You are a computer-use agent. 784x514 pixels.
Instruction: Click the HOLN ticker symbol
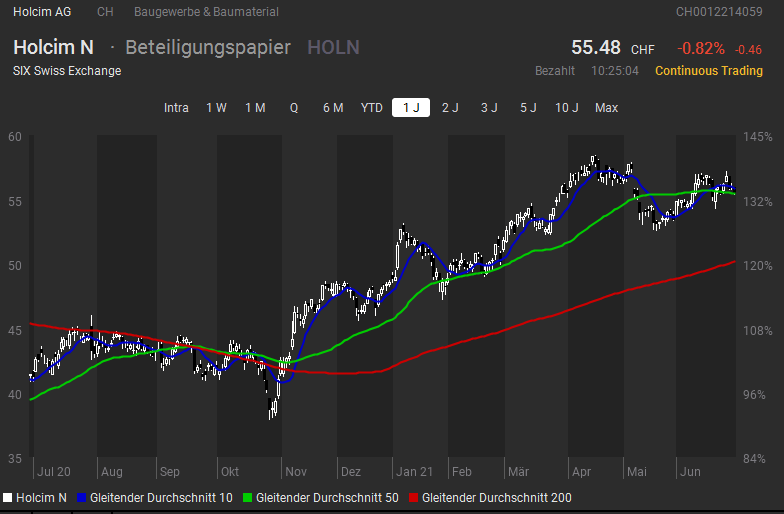(x=334, y=48)
